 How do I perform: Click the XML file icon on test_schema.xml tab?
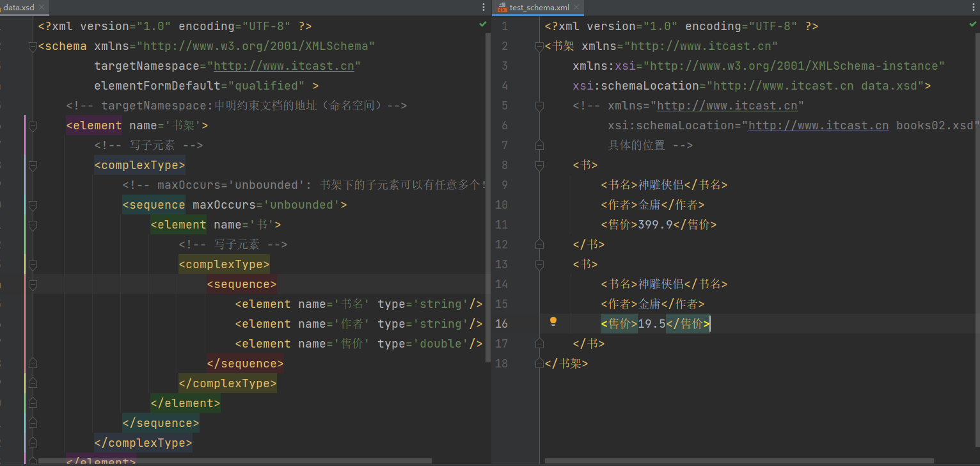click(502, 8)
